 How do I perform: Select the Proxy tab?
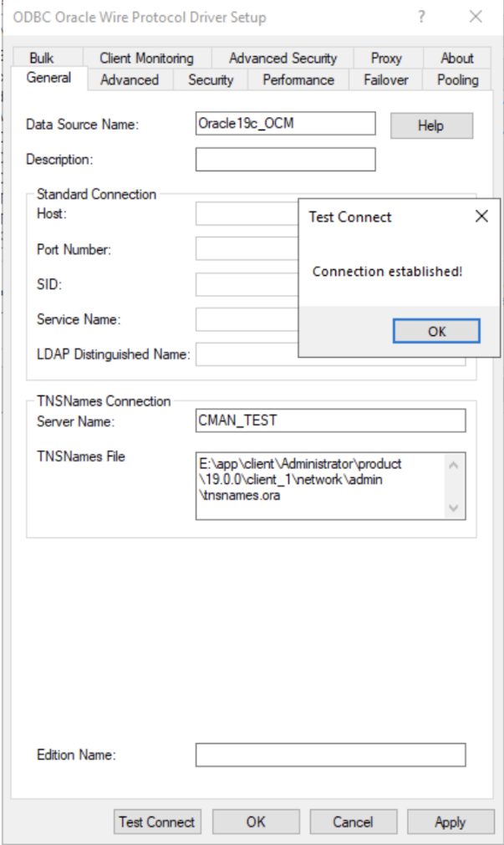click(x=386, y=58)
